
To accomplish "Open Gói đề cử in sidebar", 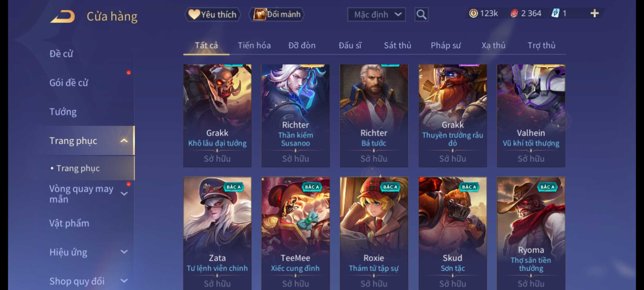I will pos(69,83).
